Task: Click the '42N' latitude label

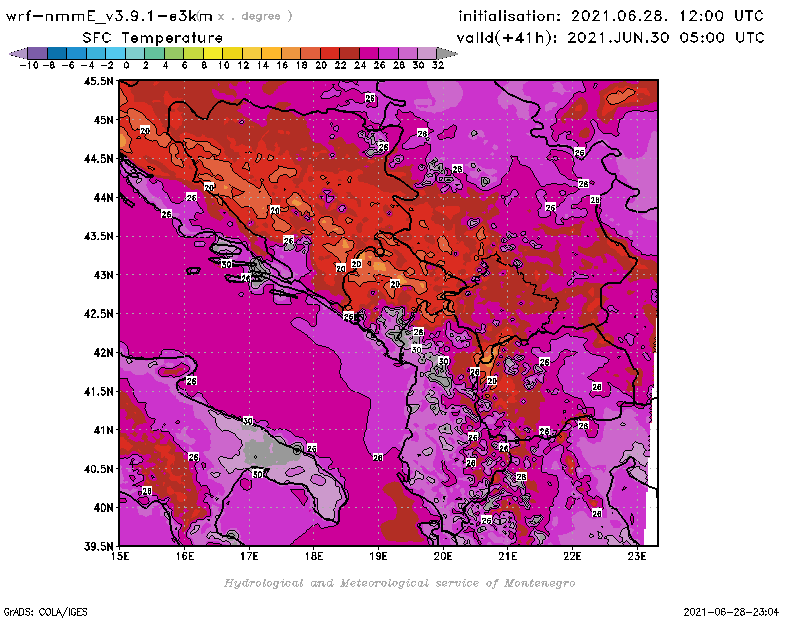Action: [103, 353]
